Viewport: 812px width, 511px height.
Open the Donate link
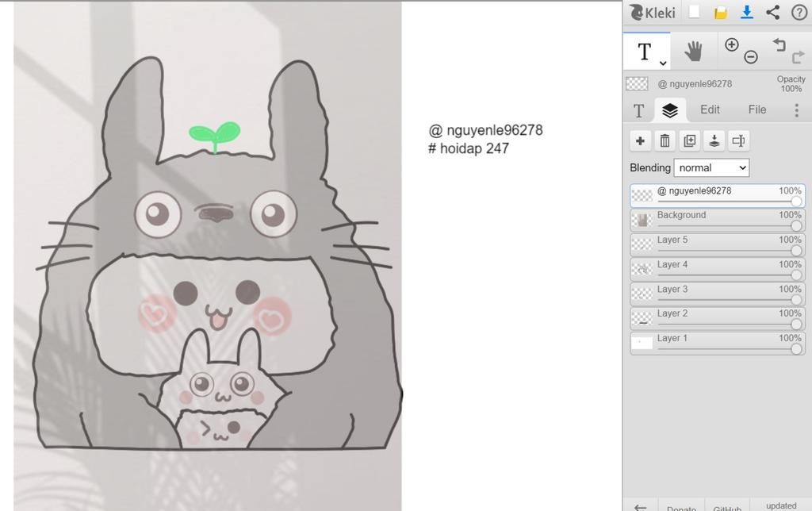(x=681, y=508)
